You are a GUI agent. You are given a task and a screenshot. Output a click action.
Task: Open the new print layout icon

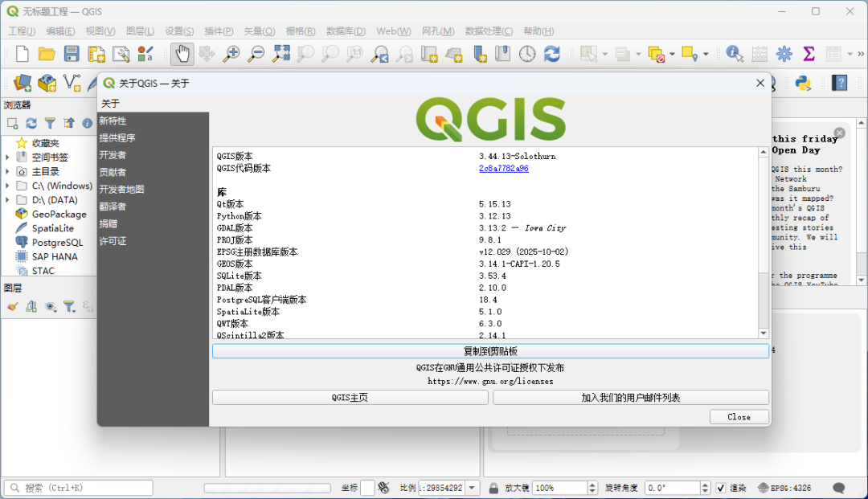point(96,54)
